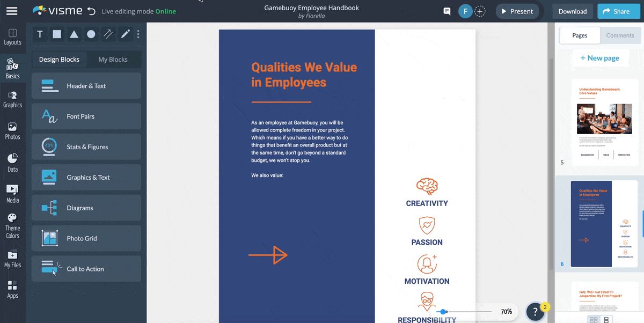This screenshot has height=323, width=644.
Task: Click the comments bubble in the top bar
Action: pyautogui.click(x=446, y=11)
